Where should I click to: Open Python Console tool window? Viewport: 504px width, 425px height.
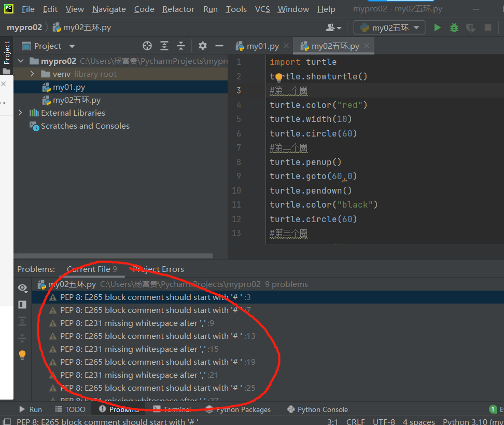tap(317, 409)
